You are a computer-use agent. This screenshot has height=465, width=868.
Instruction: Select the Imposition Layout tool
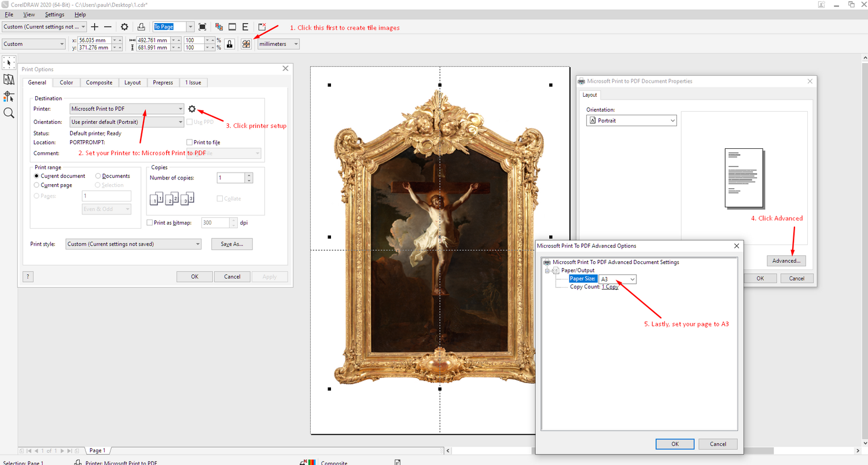coord(9,79)
